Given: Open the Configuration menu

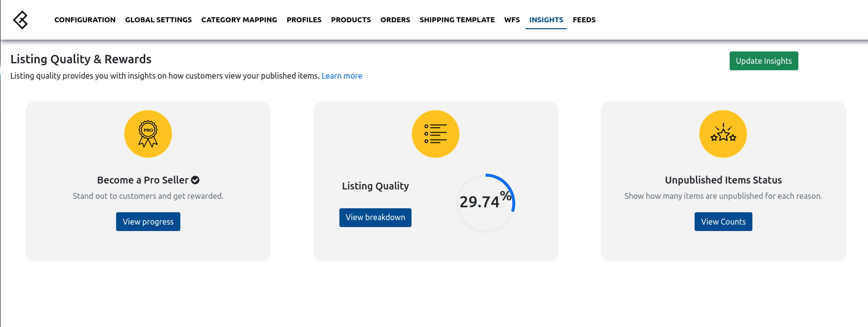Looking at the screenshot, I should click(x=85, y=20).
